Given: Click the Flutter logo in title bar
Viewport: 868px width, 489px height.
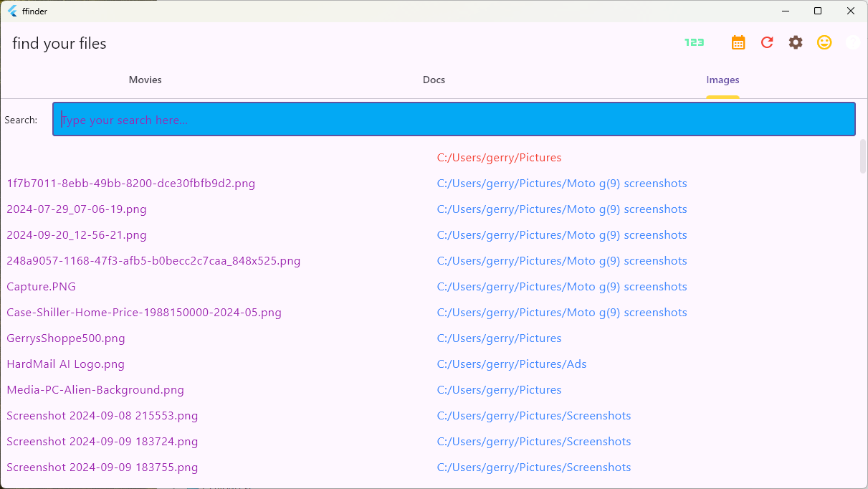Looking at the screenshot, I should pos(12,11).
